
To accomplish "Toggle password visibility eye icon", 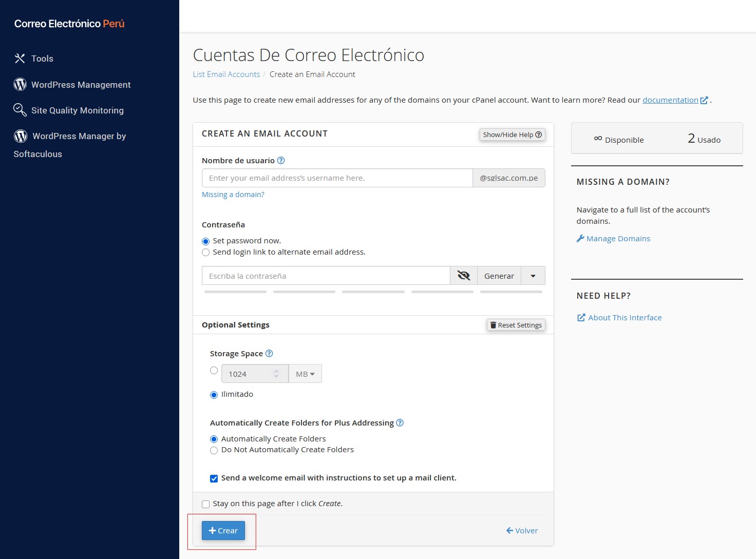I will click(x=463, y=276).
